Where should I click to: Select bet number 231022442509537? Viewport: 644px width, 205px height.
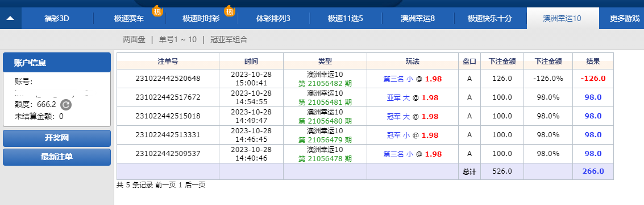coord(168,154)
